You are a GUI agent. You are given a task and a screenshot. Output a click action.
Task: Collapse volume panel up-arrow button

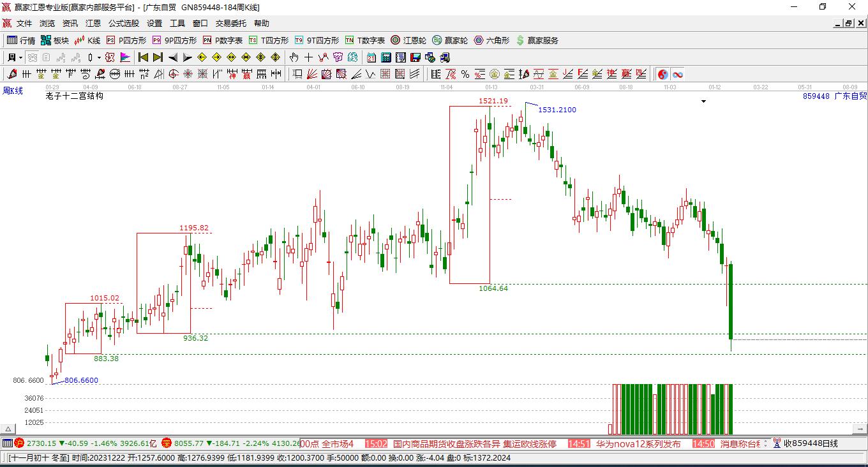click(8, 429)
